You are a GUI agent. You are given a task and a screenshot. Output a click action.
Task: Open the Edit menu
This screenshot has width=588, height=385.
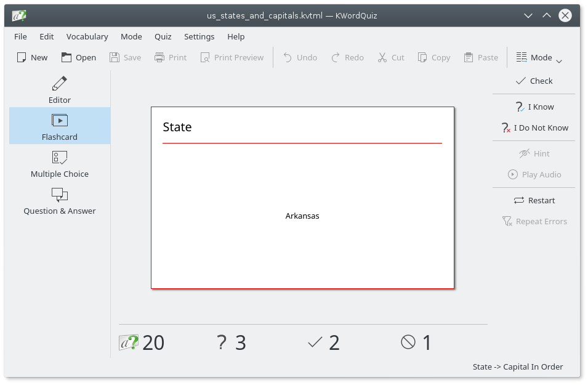[47, 36]
